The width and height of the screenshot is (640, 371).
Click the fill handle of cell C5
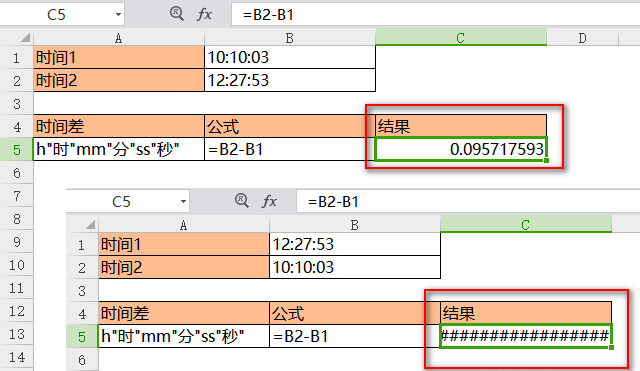547,160
